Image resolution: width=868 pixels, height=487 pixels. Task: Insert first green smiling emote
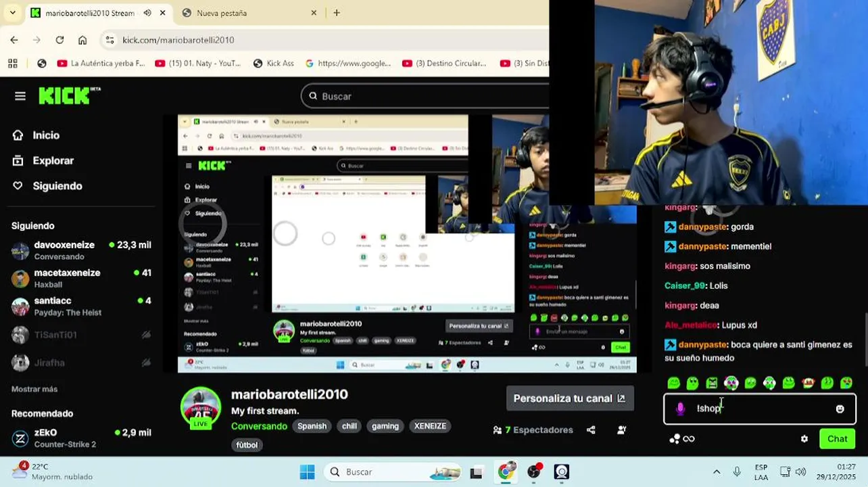(673, 383)
